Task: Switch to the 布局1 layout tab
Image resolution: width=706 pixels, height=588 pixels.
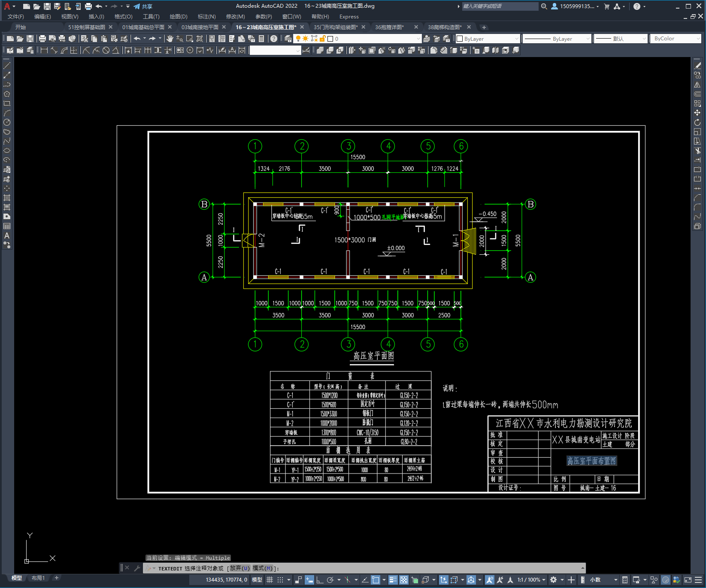Action: pos(38,578)
